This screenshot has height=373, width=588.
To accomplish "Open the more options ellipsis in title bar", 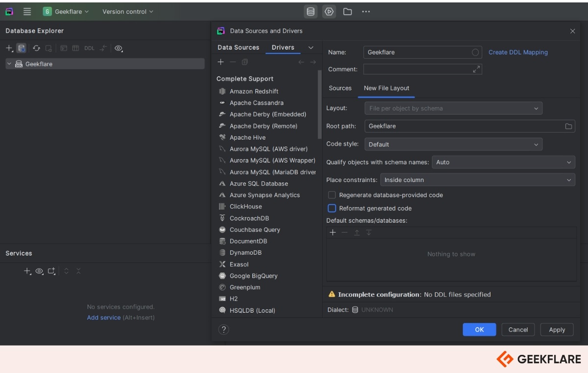I will (x=366, y=11).
